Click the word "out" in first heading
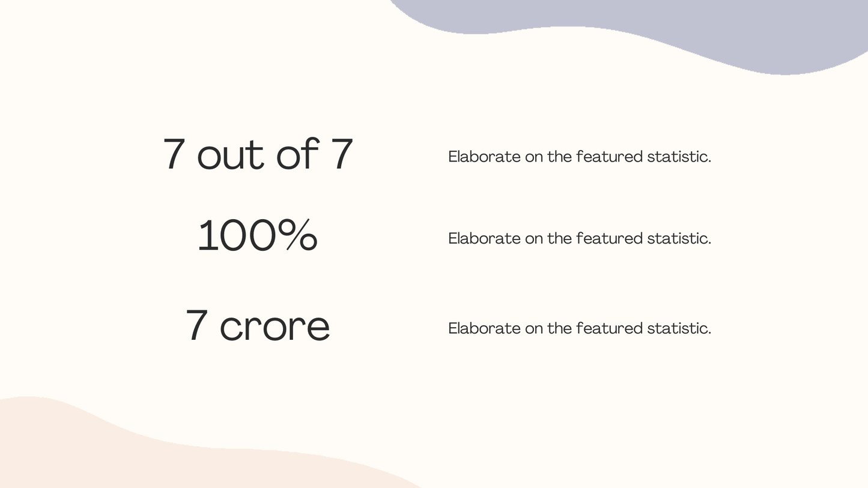Viewport: 868px width, 488px height. pos(231,155)
